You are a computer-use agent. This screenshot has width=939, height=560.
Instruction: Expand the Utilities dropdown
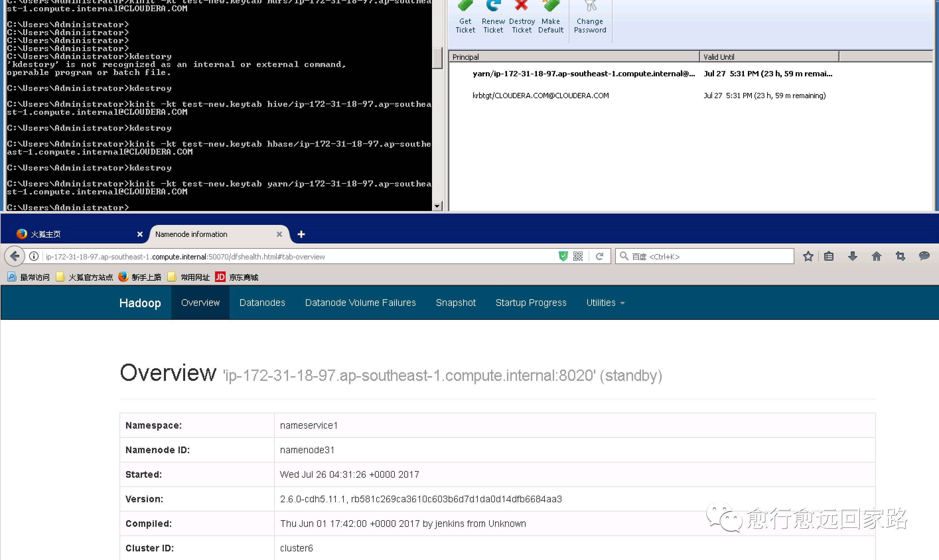605,303
